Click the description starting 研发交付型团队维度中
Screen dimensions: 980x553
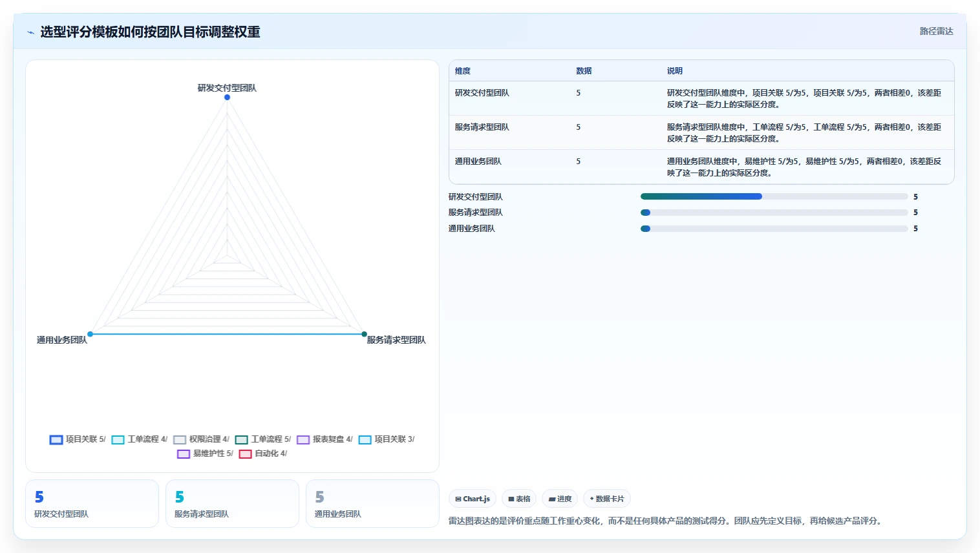[x=804, y=98]
